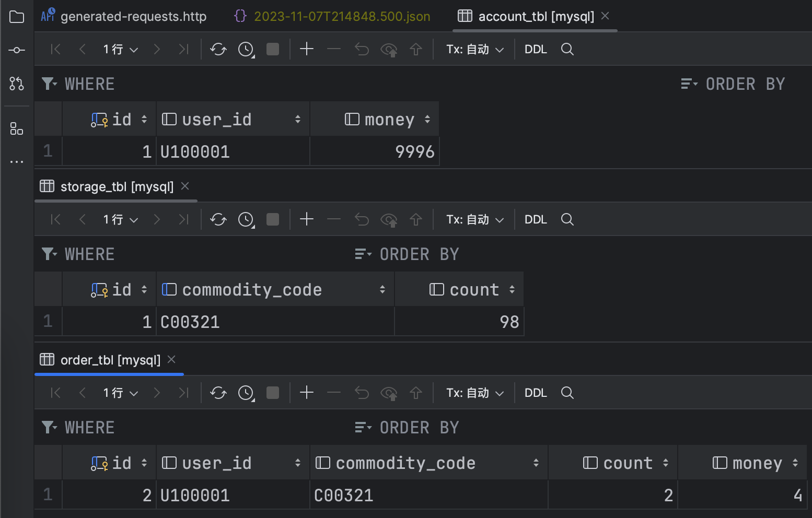
Task: Add a new row to storage_tbl
Action: [x=307, y=219]
